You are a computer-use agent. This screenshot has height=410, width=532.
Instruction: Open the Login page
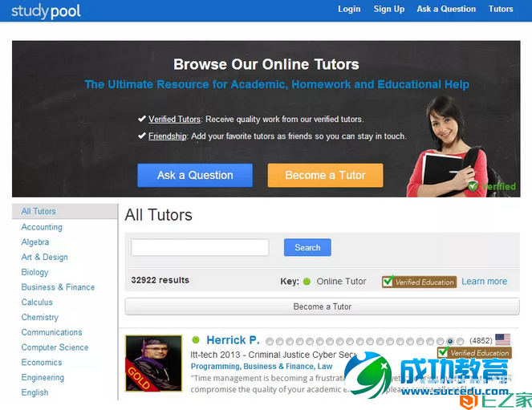[349, 9]
